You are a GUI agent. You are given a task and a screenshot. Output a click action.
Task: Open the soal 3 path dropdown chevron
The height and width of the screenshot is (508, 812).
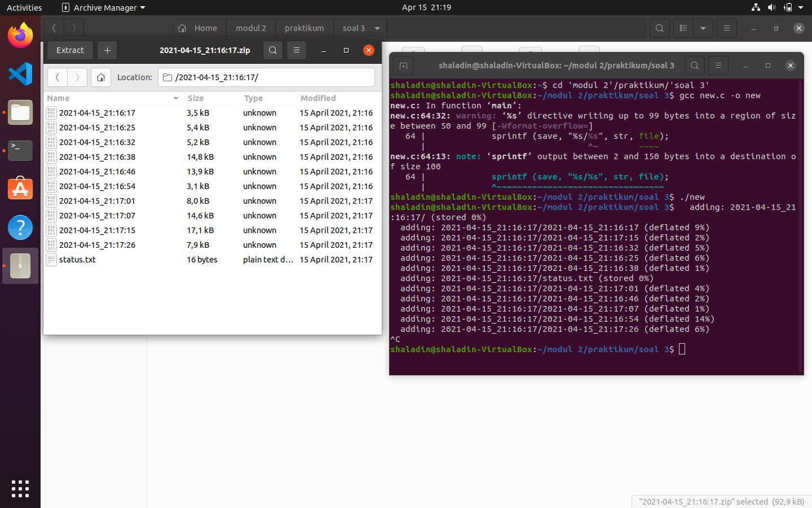pos(377,28)
